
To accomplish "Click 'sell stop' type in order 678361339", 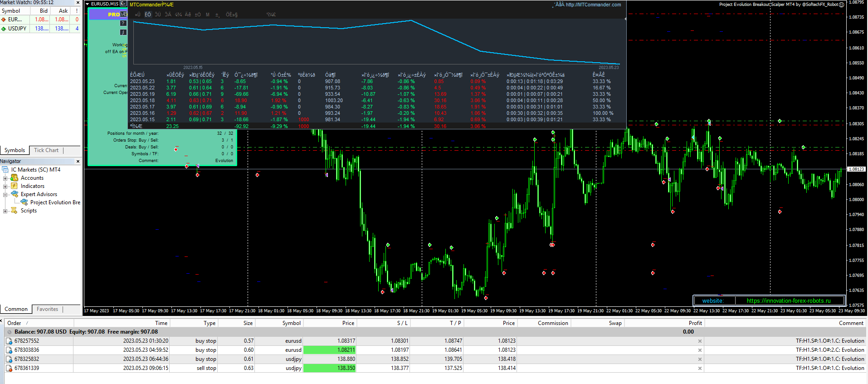I will tap(206, 368).
